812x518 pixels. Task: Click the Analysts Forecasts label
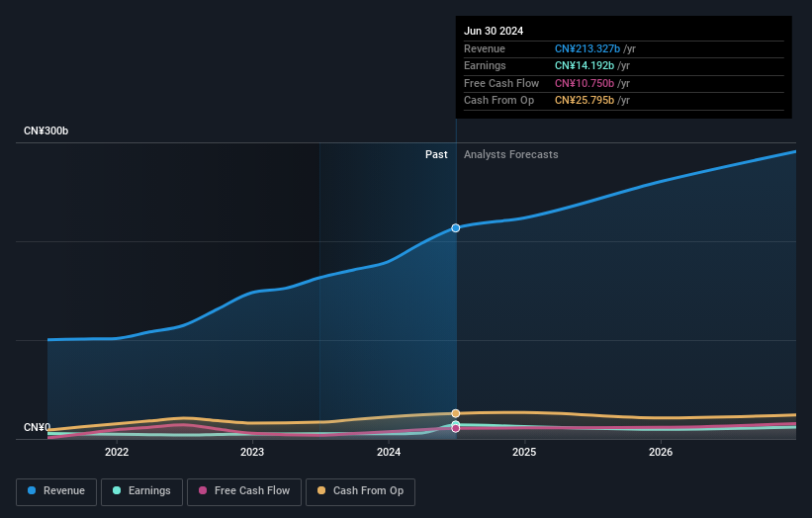510,155
